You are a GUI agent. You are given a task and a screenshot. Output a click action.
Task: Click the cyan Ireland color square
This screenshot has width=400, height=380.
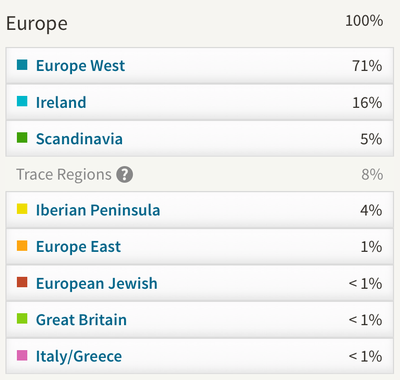(x=22, y=101)
